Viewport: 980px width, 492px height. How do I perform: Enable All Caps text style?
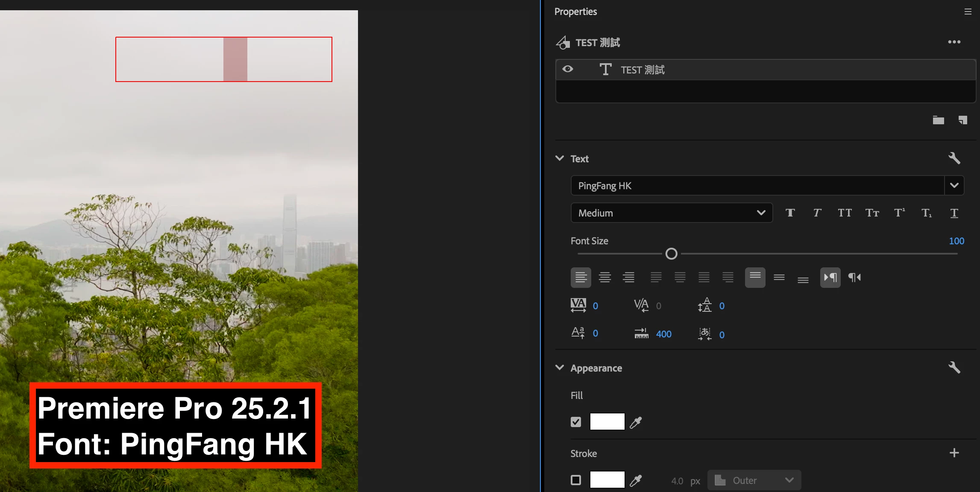[x=844, y=213]
